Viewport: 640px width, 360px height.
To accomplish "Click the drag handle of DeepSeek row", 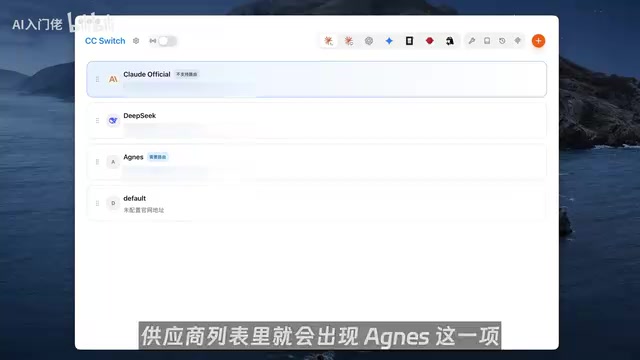I will point(97,120).
